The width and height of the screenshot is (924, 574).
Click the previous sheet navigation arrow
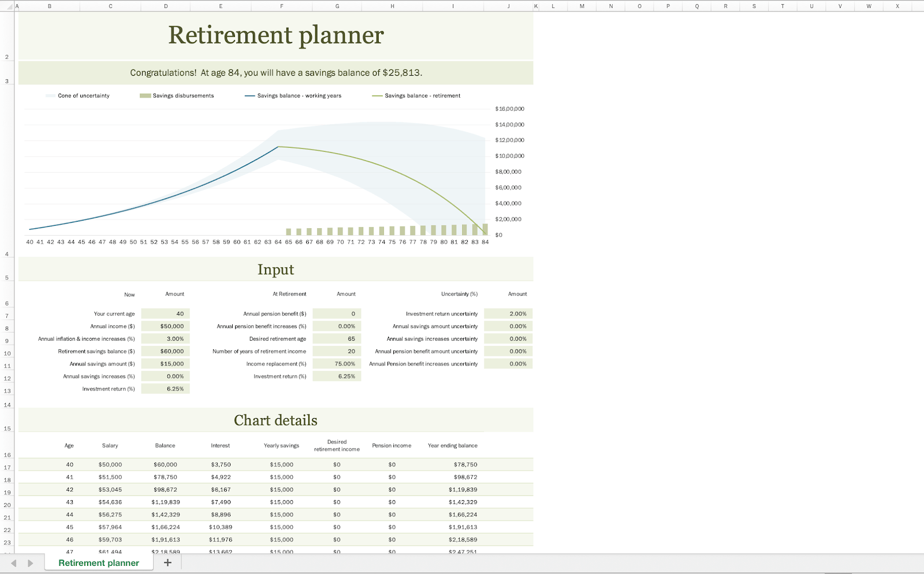click(13, 563)
